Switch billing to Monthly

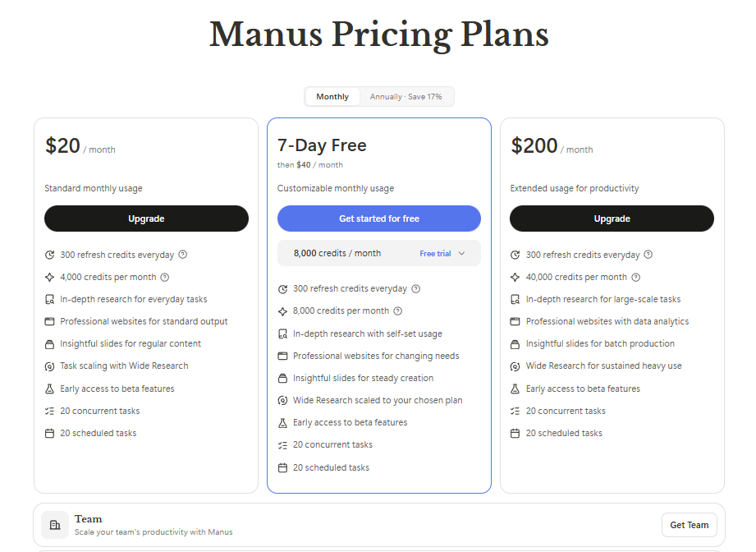click(332, 97)
